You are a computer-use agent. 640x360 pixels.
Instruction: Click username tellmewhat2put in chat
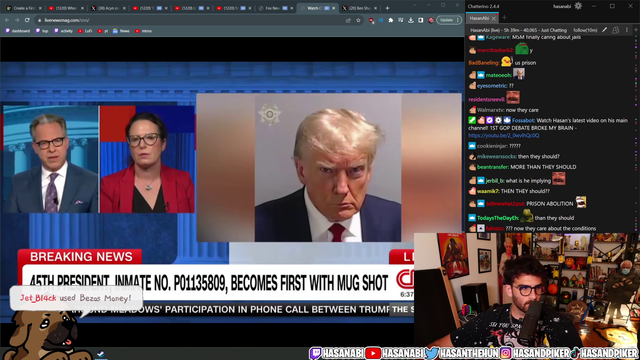pos(505,204)
